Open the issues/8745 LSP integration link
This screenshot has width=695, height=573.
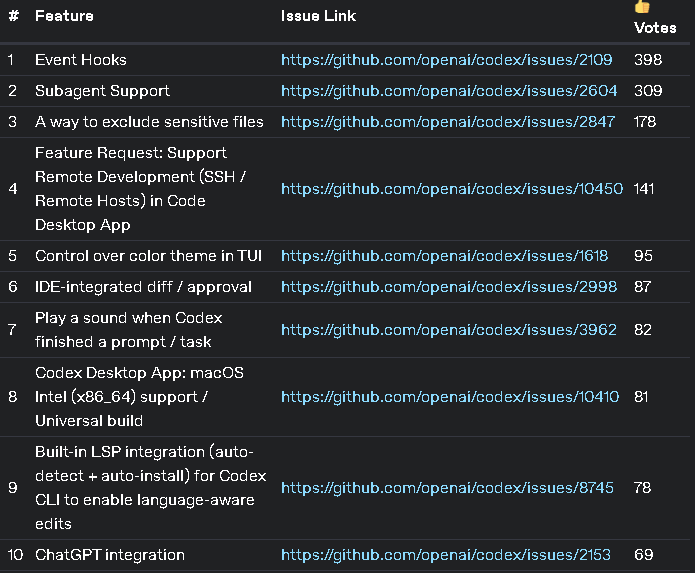click(x=447, y=488)
